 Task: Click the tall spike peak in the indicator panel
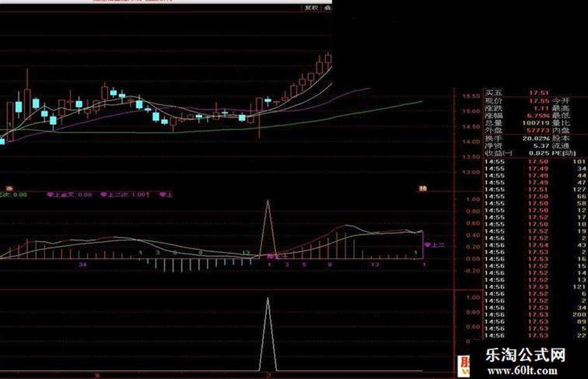[268, 201]
